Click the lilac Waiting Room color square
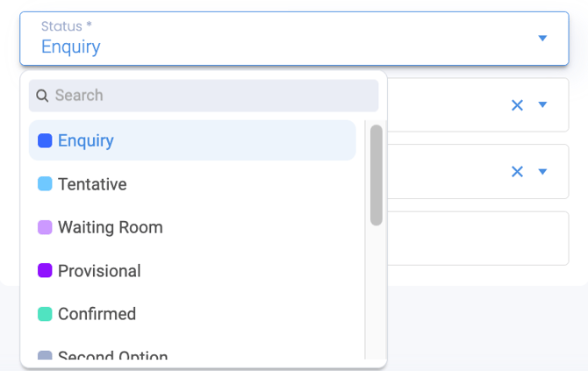 (45, 227)
